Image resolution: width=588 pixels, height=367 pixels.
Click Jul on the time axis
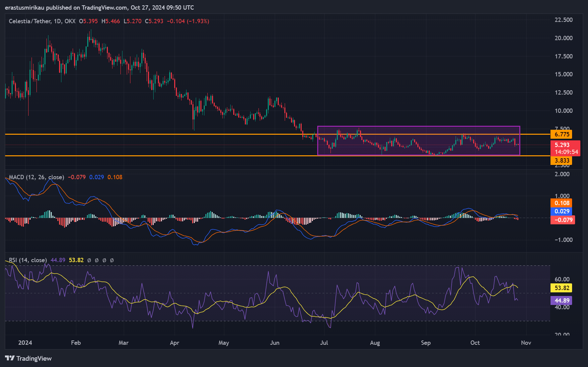pos(324,343)
